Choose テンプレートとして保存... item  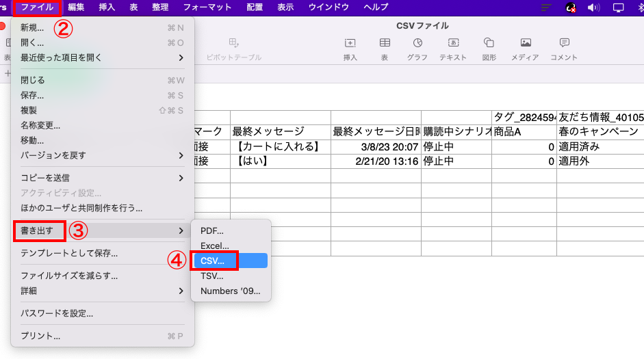pos(102,254)
